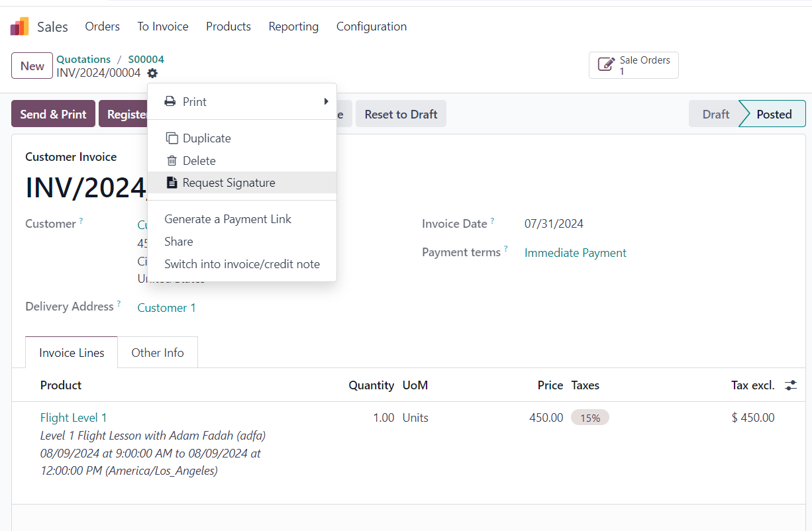The image size is (812, 531).
Task: Click the UoM column header
Action: pos(415,385)
